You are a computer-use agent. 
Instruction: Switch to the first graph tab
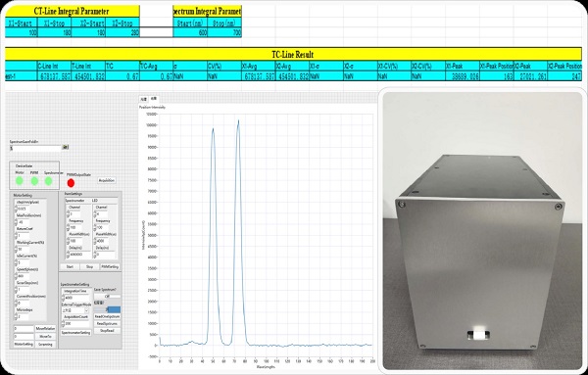click(144, 99)
